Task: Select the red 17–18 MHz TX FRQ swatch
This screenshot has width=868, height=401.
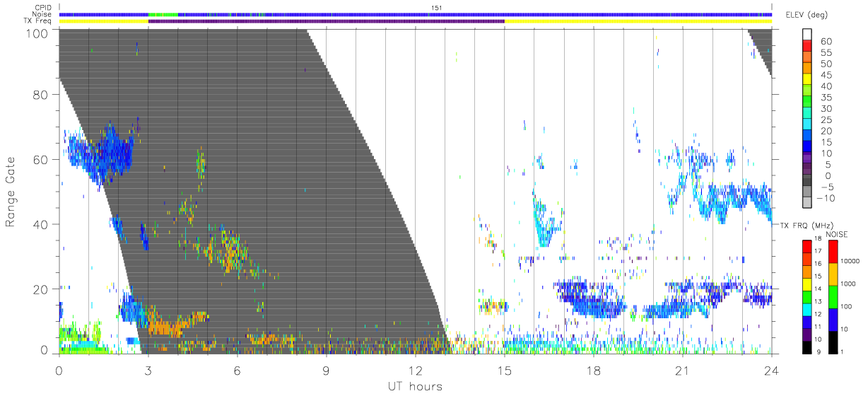Action: pyautogui.click(x=808, y=246)
